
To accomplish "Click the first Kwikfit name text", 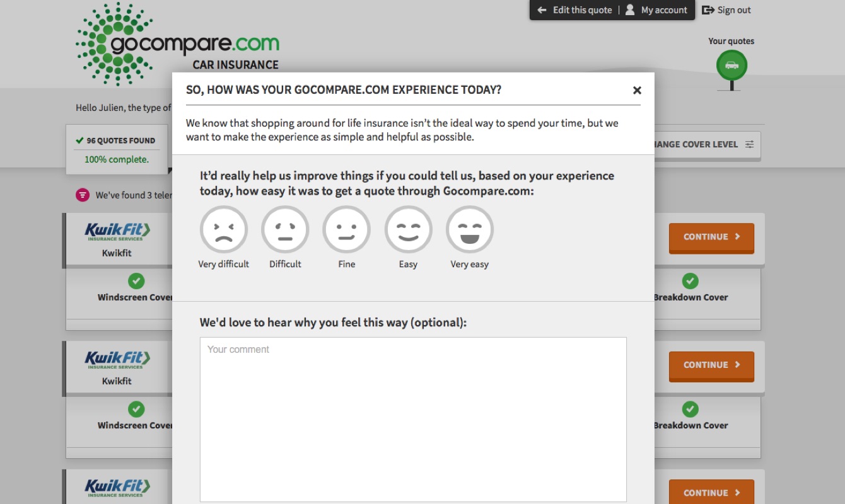I will [117, 253].
